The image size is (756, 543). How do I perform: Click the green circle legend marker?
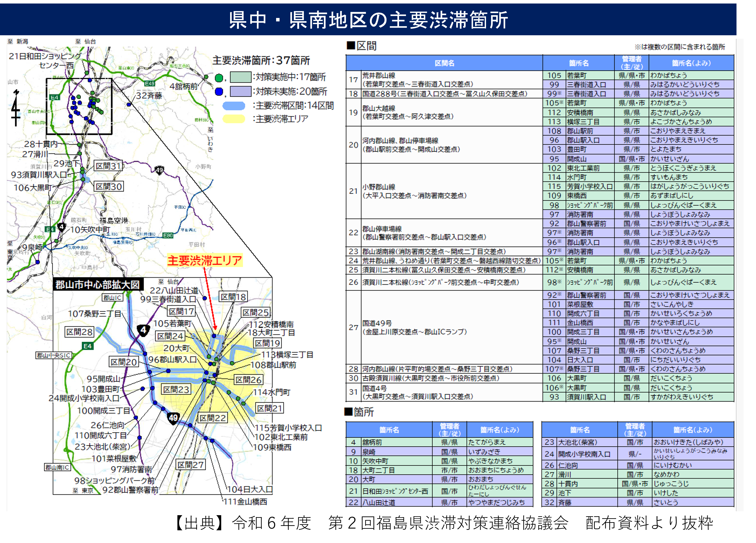[219, 78]
